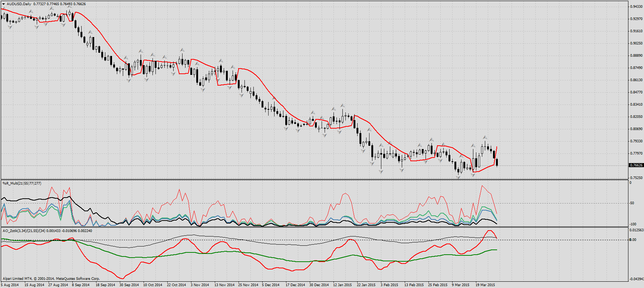Click the 27 Aug 2014 date label
644x288 pixels.
(58, 285)
